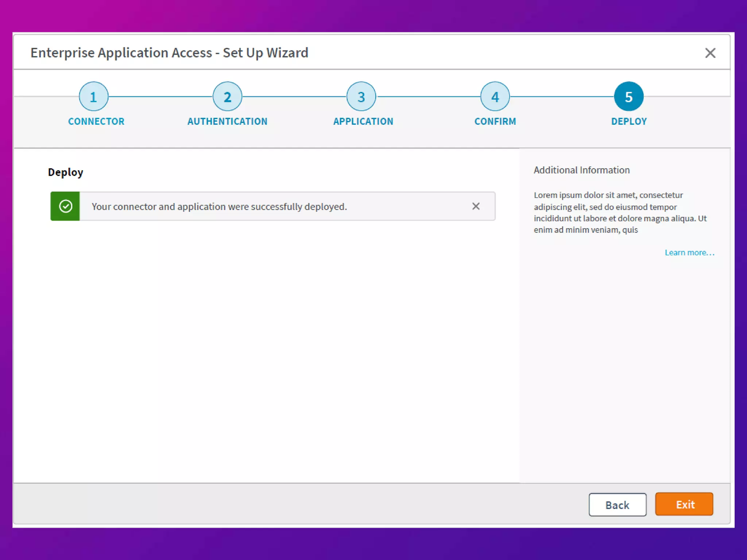Click the DEPLOY step label
747x560 pixels.
tap(629, 121)
